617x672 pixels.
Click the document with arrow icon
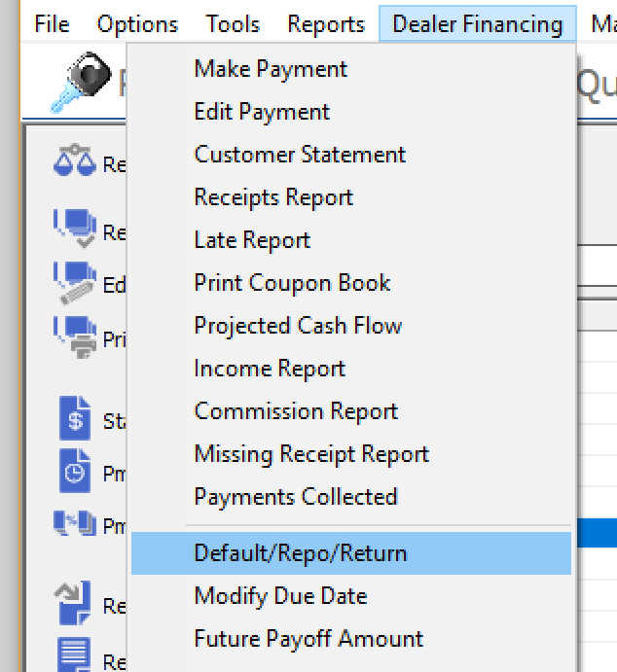[x=74, y=604]
